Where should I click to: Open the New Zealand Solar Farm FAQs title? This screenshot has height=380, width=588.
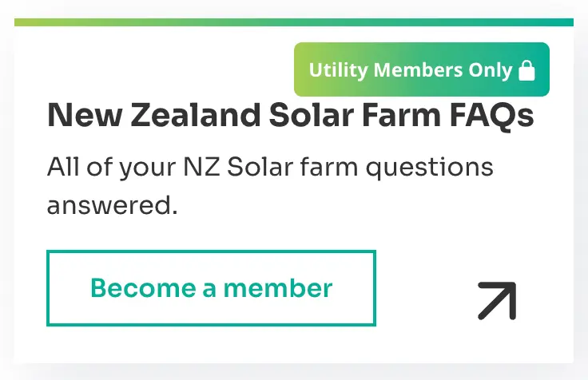(290, 117)
